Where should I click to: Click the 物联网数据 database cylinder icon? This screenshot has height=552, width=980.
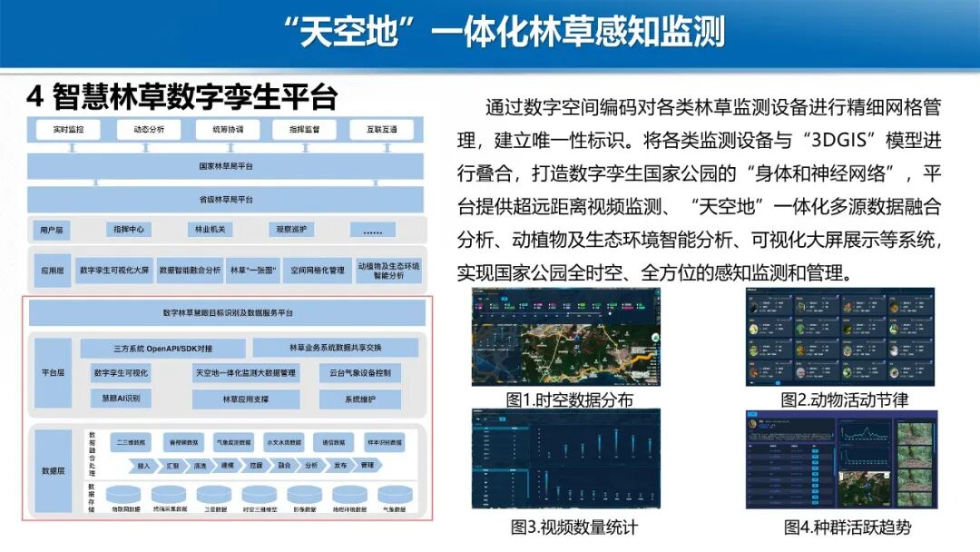point(123,494)
